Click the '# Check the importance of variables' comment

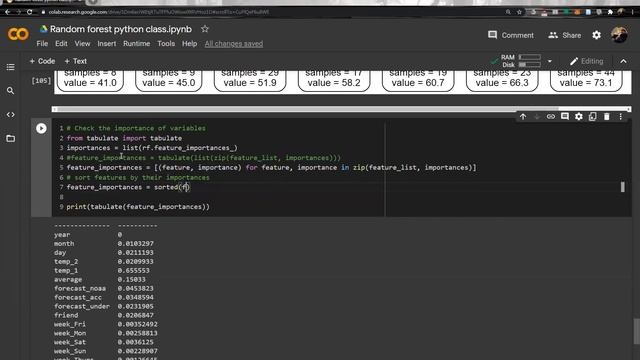pyautogui.click(x=136, y=129)
